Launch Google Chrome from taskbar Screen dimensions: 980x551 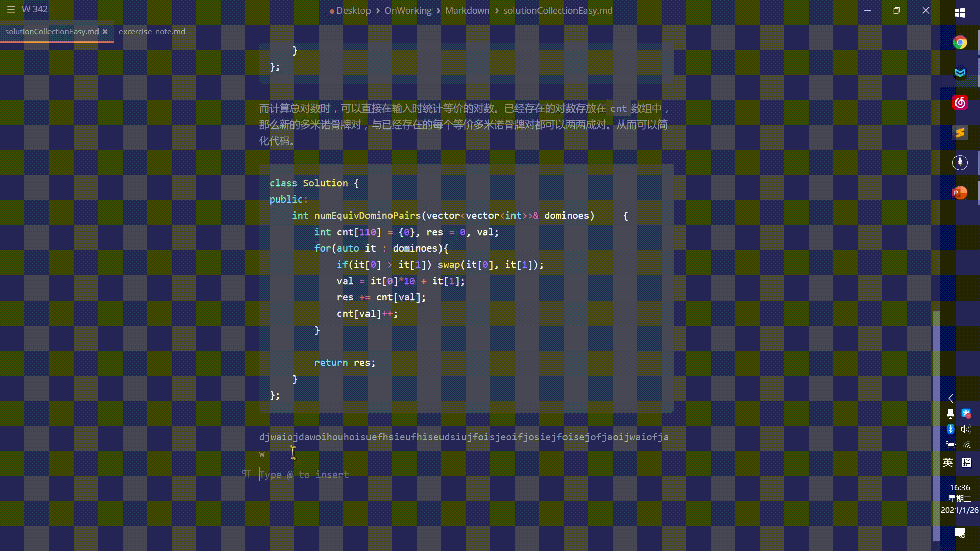click(x=960, y=43)
